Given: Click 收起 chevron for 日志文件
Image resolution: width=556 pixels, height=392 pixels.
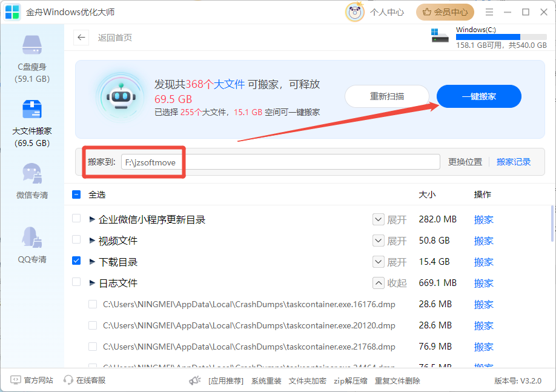Looking at the screenshot, I should coord(379,283).
